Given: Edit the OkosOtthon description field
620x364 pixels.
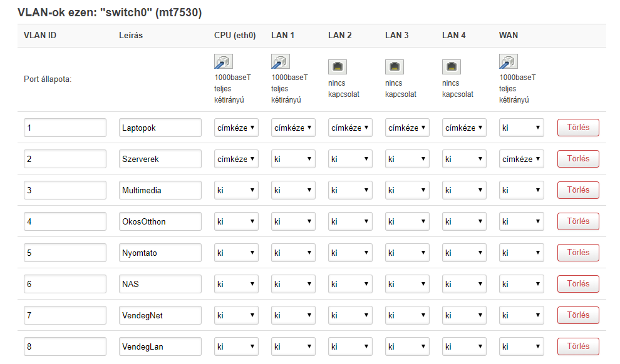Looking at the screenshot, I should (x=160, y=221).
